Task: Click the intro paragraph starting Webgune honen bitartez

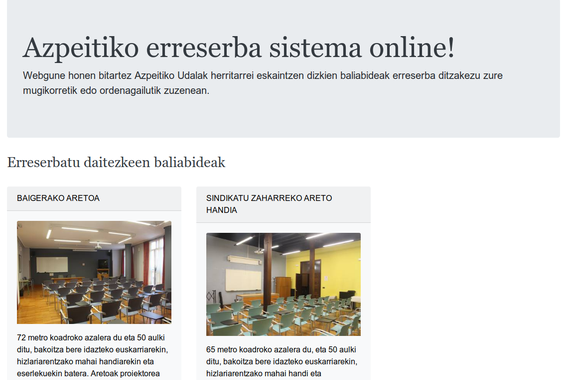Action: (262, 83)
